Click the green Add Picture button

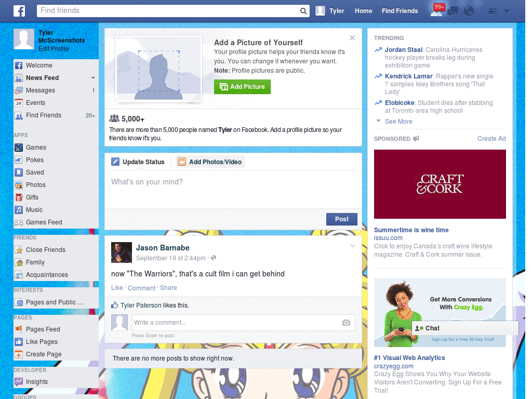point(242,87)
